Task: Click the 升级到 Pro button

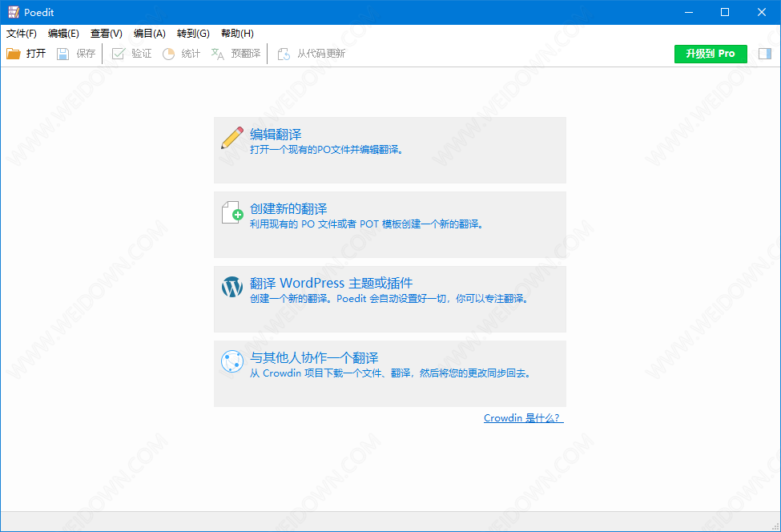Action: (711, 54)
